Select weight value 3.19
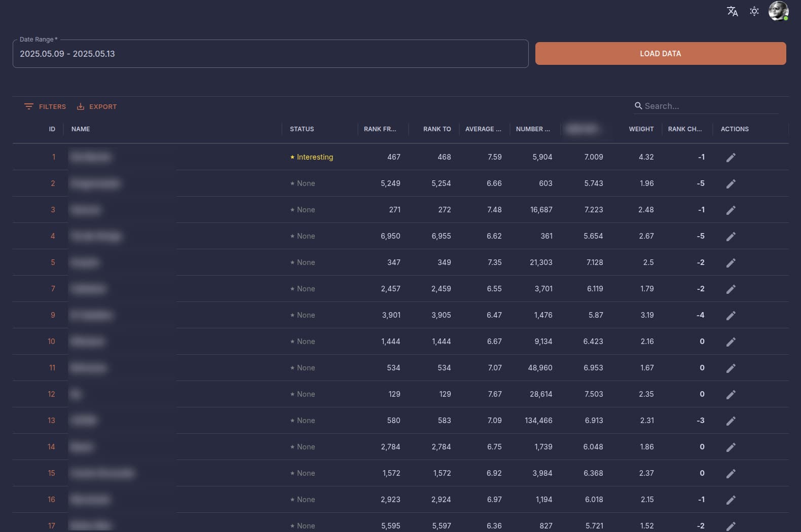This screenshot has width=801, height=532. click(x=647, y=315)
